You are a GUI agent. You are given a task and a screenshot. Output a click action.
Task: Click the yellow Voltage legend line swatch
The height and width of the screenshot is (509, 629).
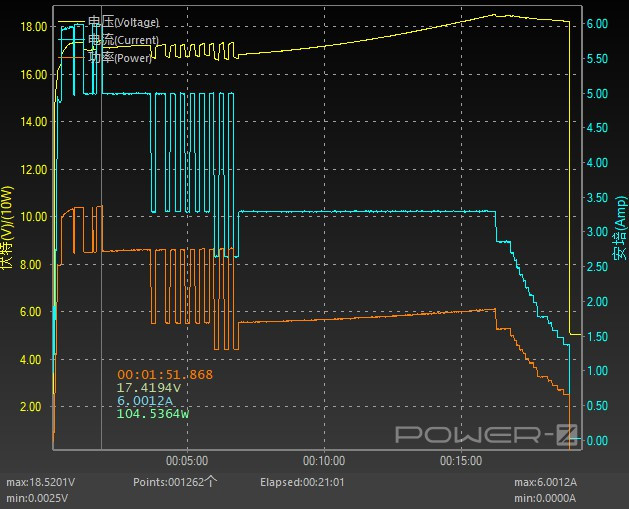pos(72,22)
